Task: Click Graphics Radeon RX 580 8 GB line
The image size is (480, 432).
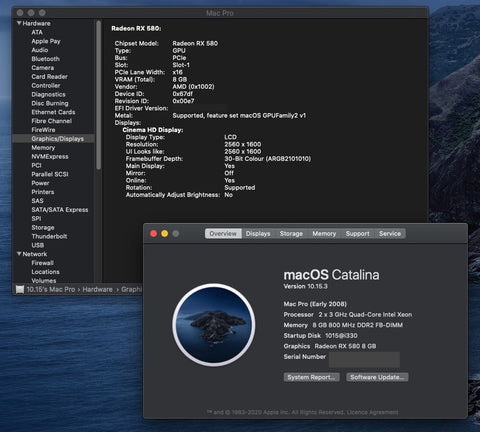Action: tap(330, 346)
